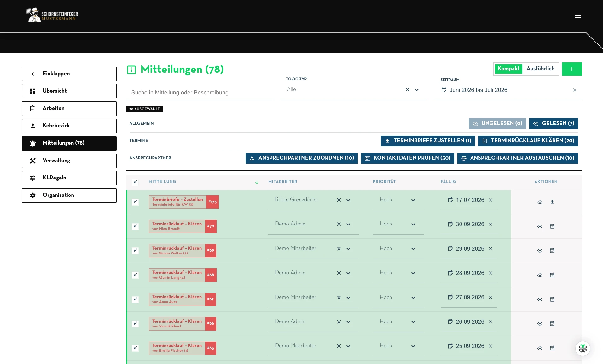Click the clover help icon bottom right
The image size is (603, 364).
click(583, 349)
